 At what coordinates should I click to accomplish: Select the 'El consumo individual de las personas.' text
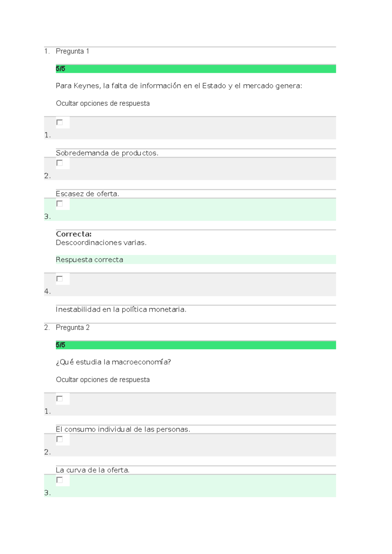(x=123, y=430)
